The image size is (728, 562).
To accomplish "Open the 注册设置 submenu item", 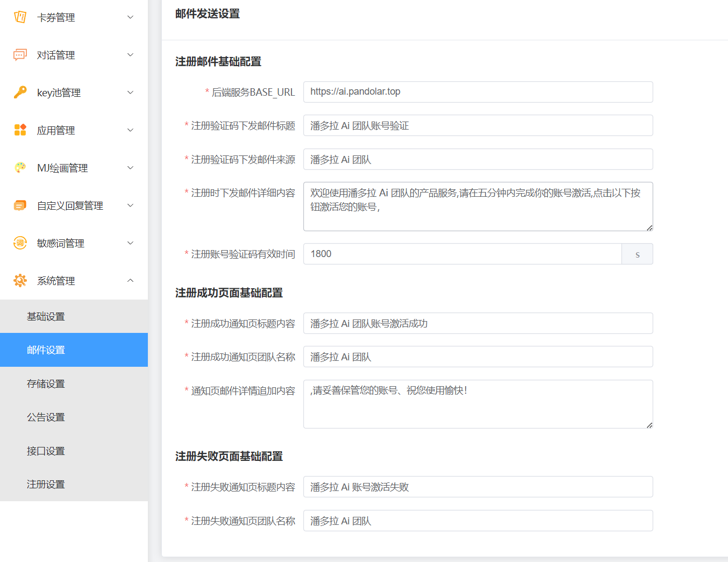I will coord(46,485).
